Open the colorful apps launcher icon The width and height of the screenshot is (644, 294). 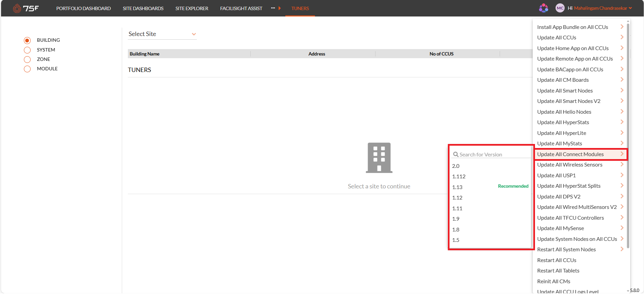[543, 8]
